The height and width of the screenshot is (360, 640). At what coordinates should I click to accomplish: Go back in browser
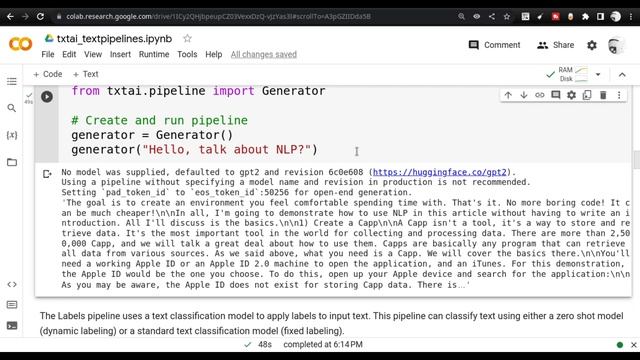(x=10, y=17)
